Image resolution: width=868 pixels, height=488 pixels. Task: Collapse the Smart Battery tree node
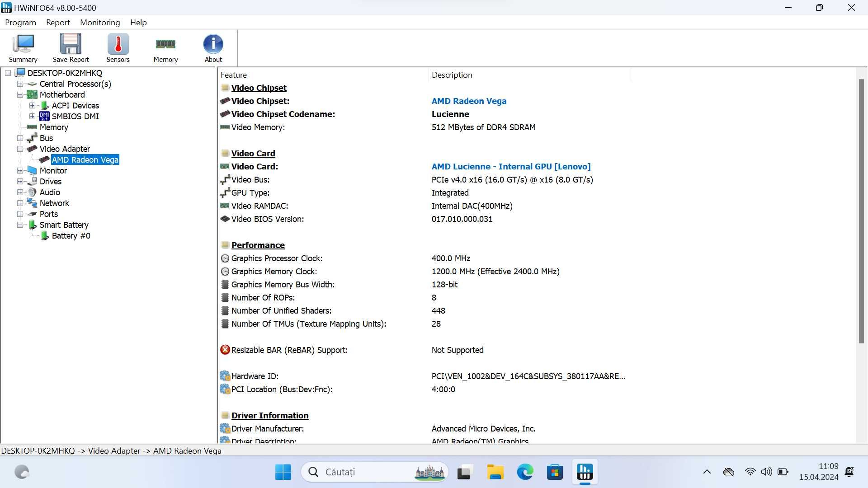20,225
